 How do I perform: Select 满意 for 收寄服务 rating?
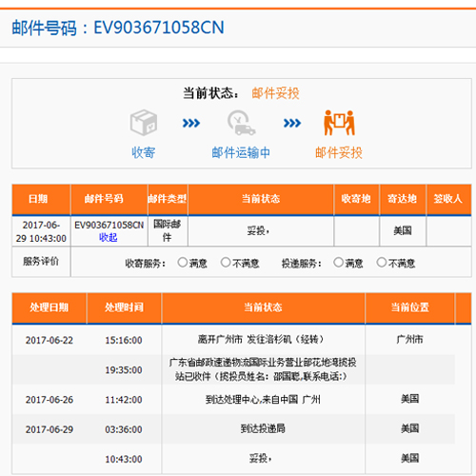(183, 263)
